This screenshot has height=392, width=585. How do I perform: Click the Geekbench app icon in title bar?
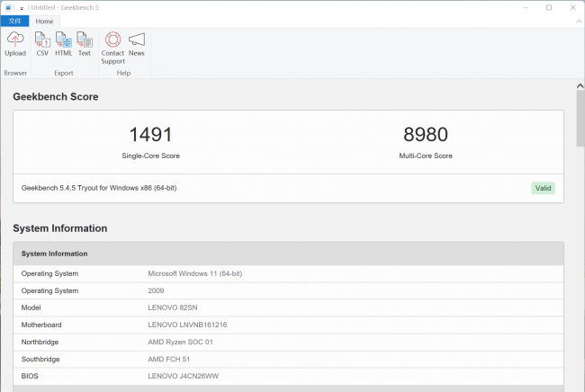point(8,7)
